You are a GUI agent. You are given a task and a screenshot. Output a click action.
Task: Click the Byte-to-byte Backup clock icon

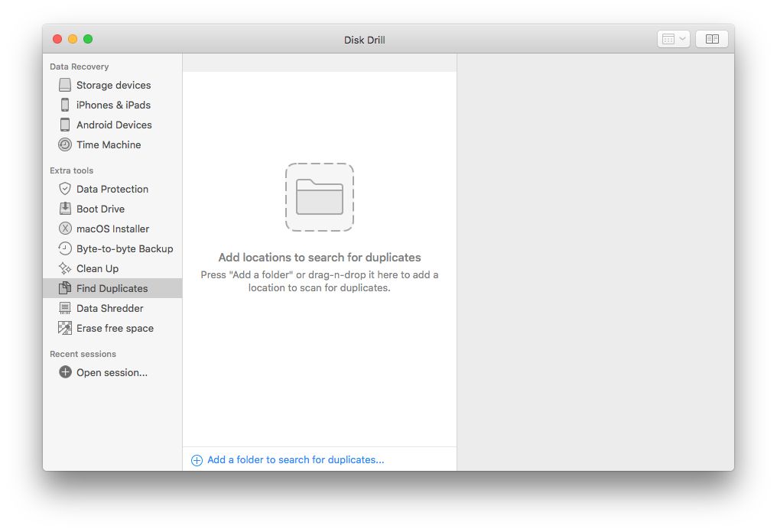click(65, 248)
